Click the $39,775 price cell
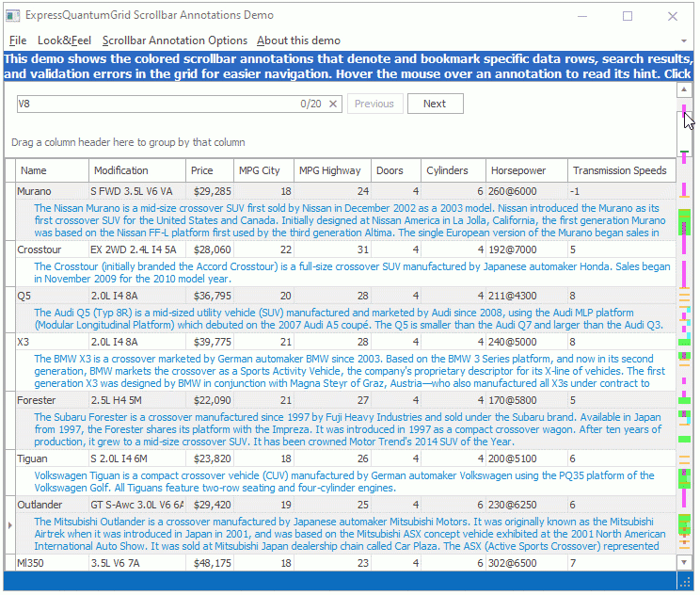700x595 pixels. [210, 342]
